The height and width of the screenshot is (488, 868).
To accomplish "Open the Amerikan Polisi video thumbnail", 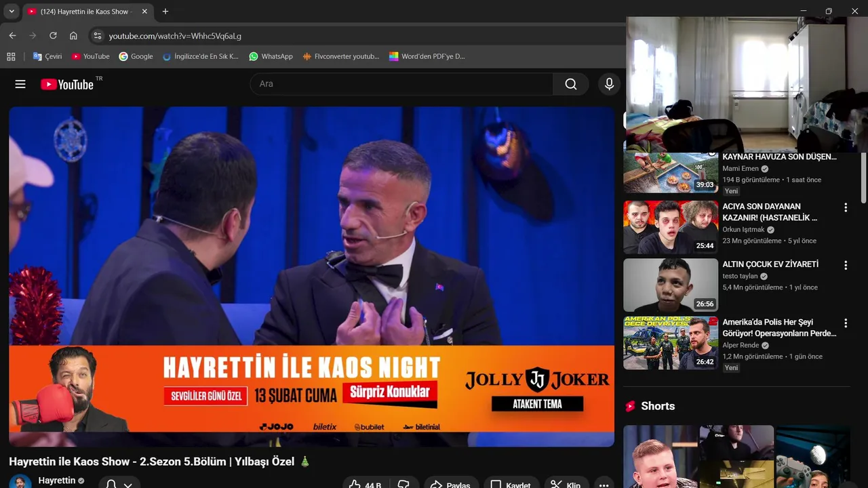I will (671, 343).
